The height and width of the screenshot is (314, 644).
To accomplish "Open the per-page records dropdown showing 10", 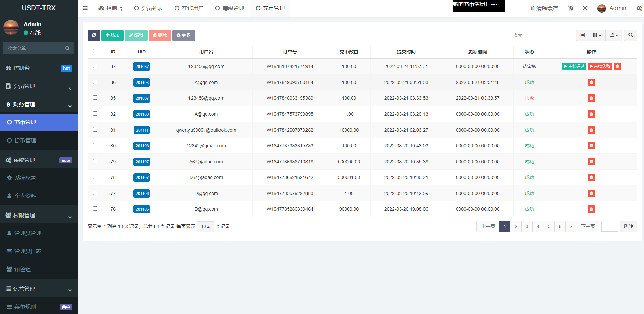I will click(x=205, y=226).
